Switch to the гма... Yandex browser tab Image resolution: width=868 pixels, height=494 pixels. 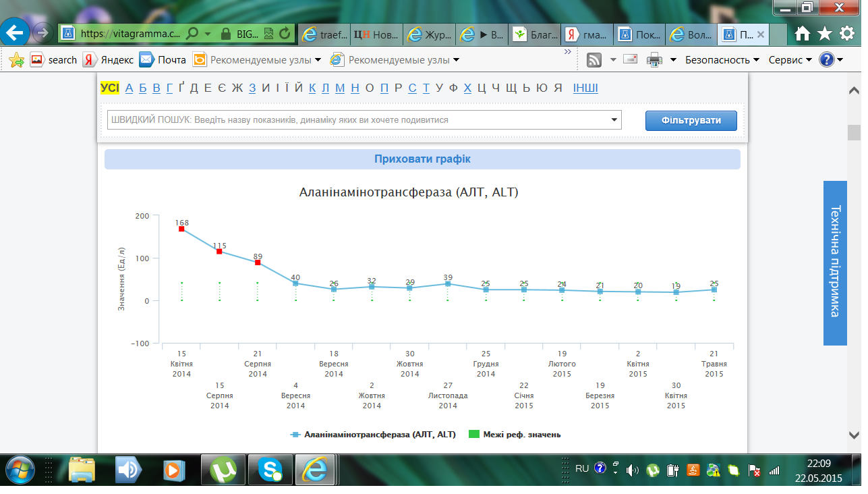point(587,34)
